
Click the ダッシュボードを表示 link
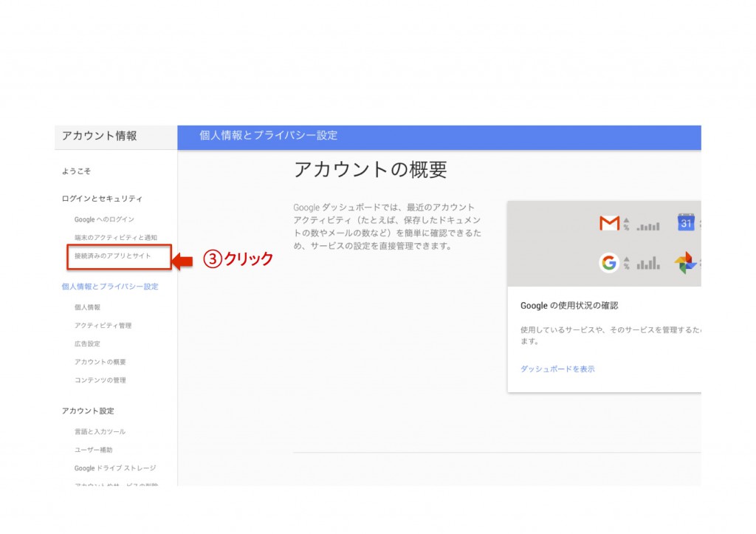557,369
